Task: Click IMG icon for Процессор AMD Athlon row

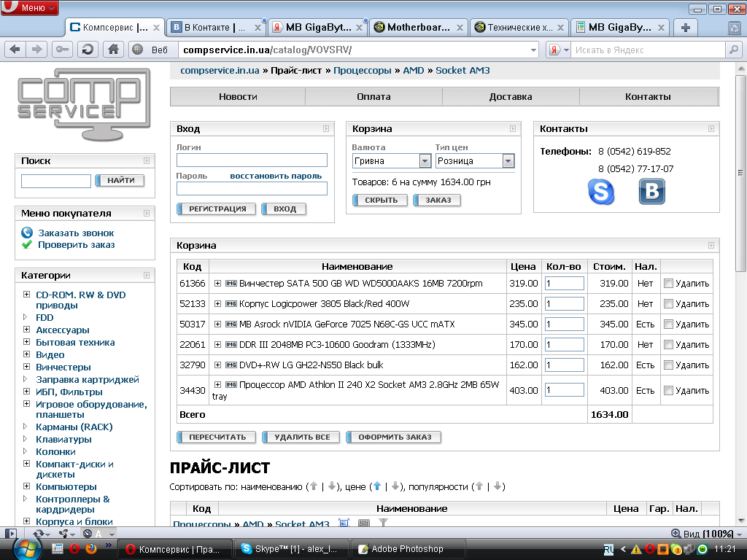Action: 231,385
